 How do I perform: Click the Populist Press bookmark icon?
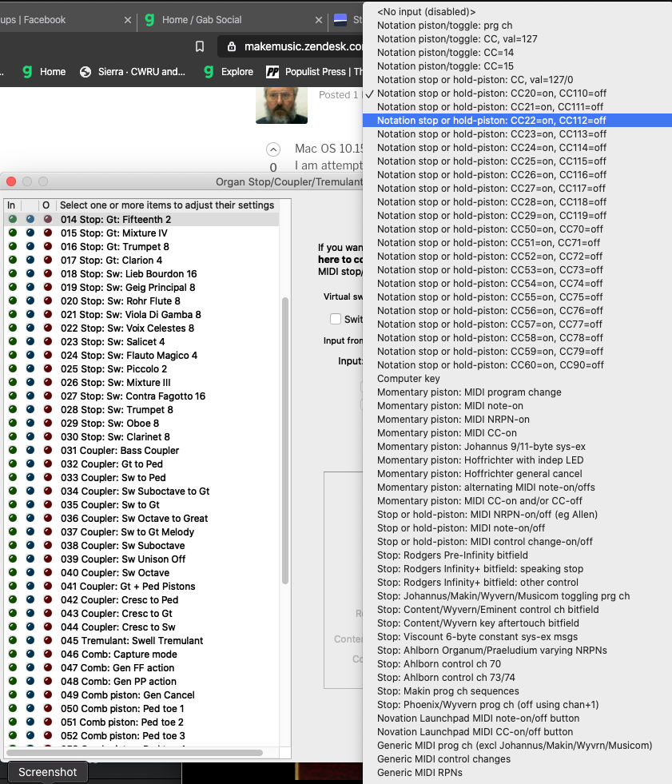(272, 72)
